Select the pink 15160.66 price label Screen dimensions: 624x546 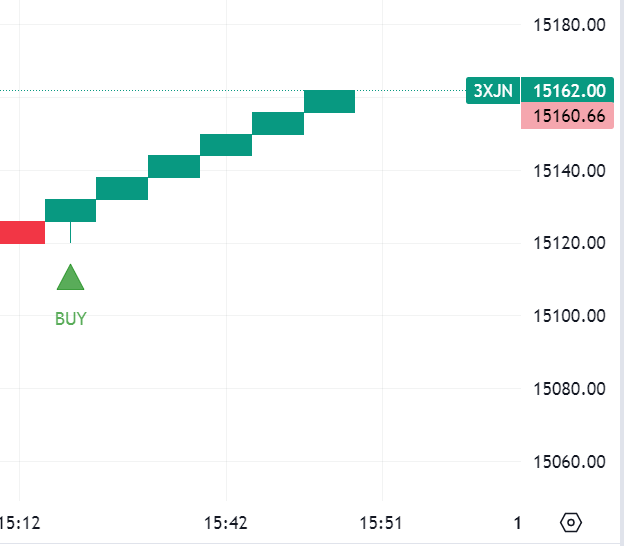pos(570,116)
